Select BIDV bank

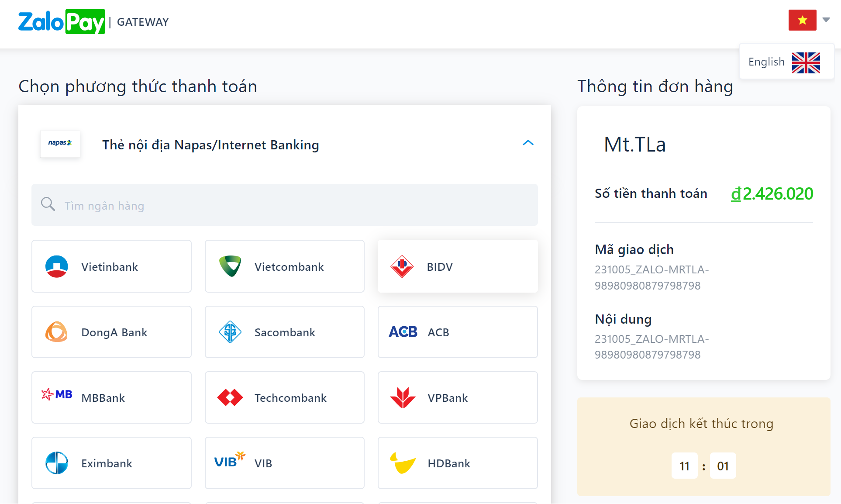tap(458, 266)
